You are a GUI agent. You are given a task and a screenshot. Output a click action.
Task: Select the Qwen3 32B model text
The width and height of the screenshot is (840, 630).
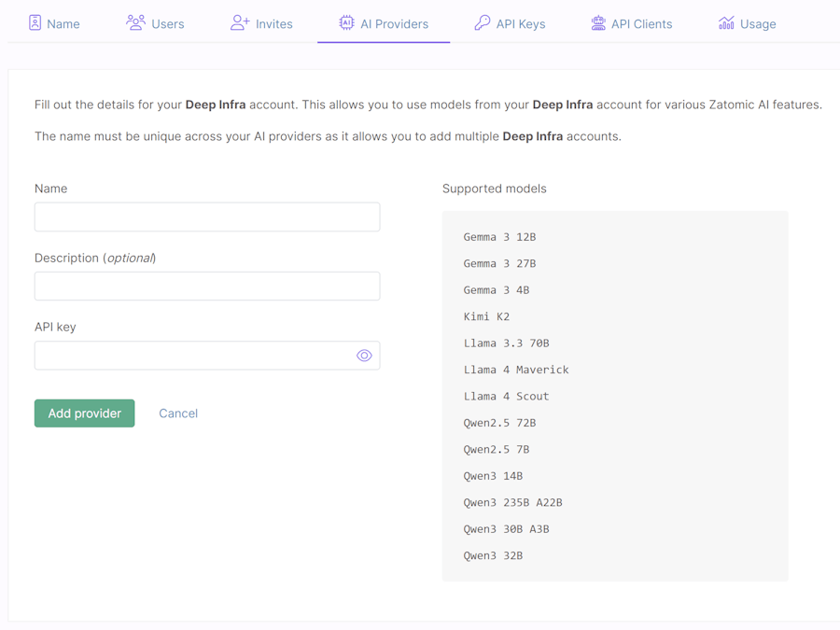[494, 556]
